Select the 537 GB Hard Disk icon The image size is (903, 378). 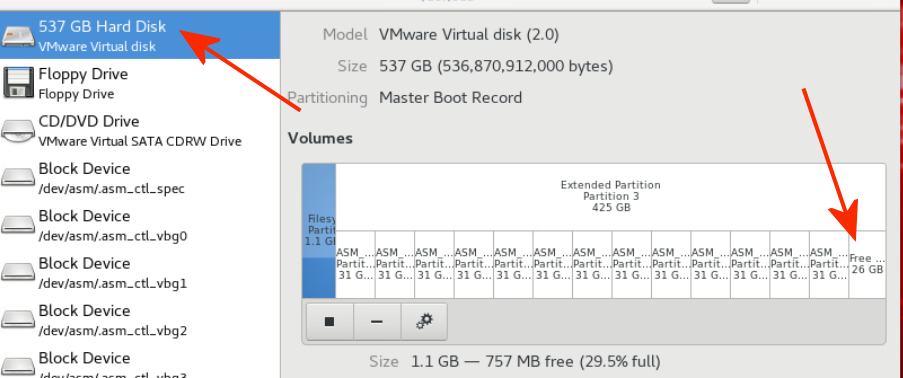18,36
